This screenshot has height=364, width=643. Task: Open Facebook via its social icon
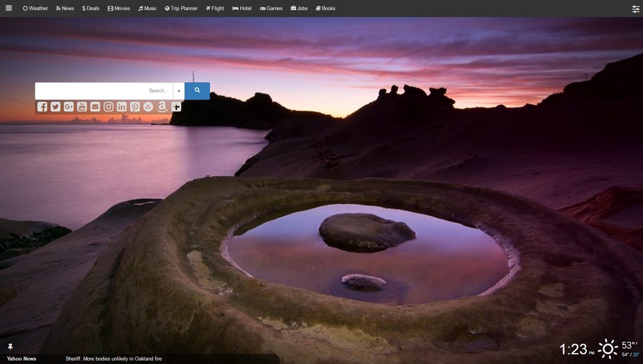click(42, 106)
